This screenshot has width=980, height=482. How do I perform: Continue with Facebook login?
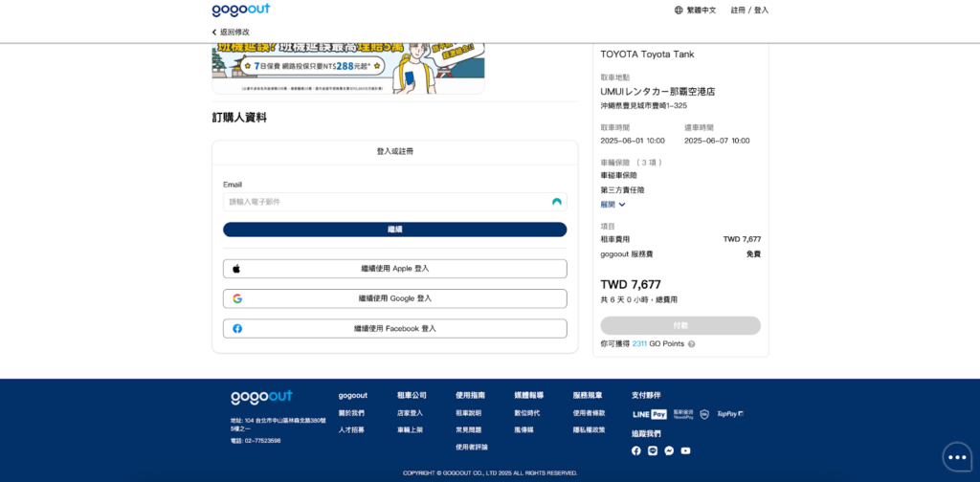tap(395, 328)
